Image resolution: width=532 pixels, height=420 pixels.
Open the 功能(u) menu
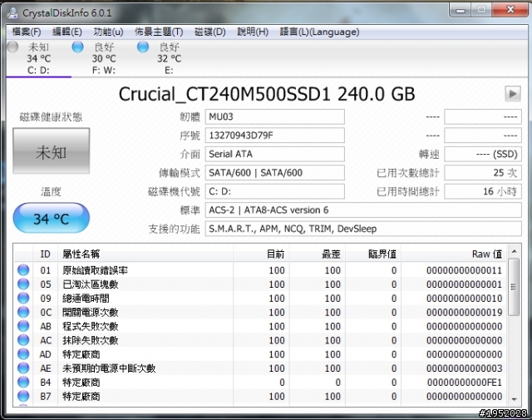tap(108, 32)
